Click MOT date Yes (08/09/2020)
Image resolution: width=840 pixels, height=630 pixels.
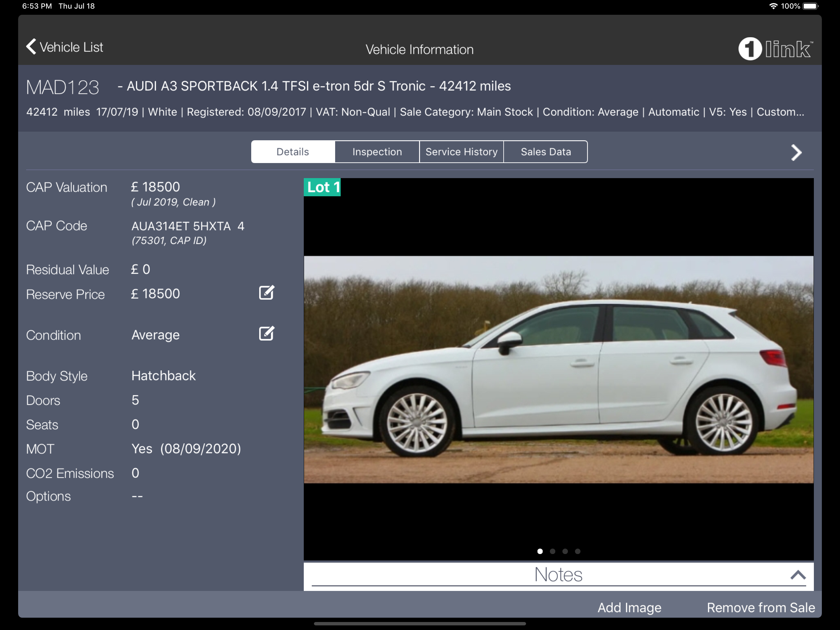point(186,449)
